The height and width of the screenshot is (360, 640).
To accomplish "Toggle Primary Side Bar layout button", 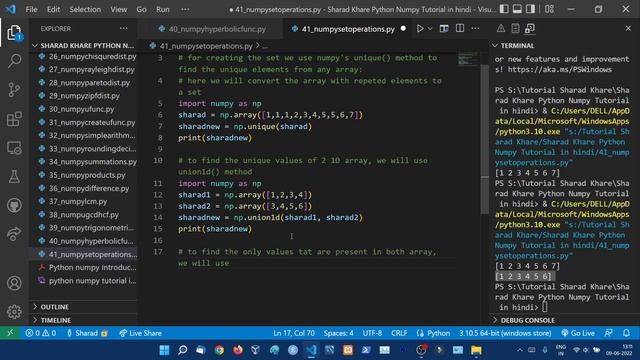I will click(x=504, y=9).
